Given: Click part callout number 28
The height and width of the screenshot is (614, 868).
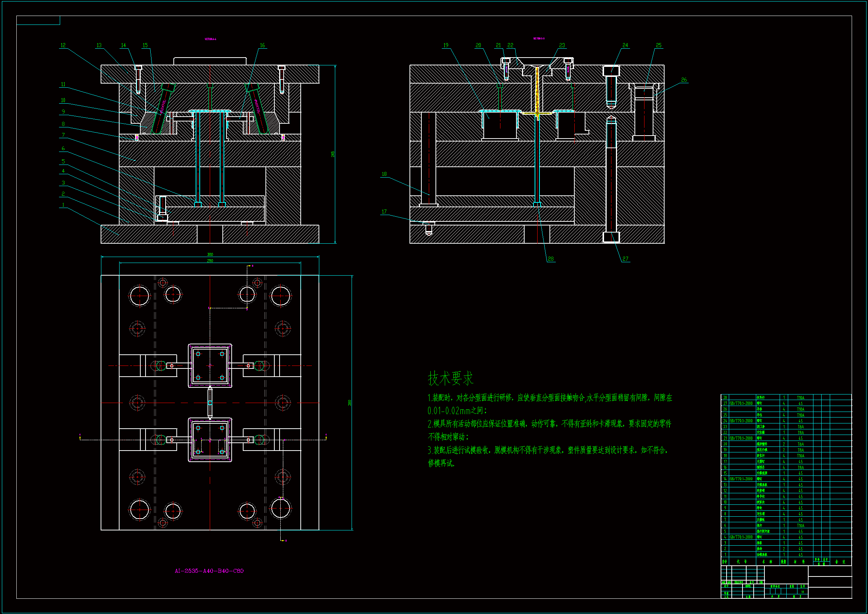Looking at the screenshot, I should [x=551, y=259].
